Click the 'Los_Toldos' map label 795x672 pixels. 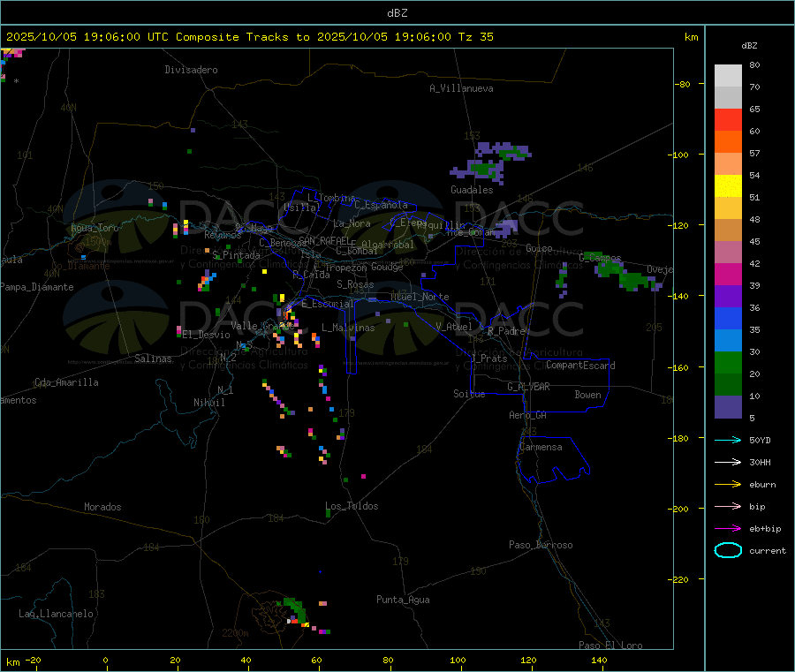coord(352,506)
